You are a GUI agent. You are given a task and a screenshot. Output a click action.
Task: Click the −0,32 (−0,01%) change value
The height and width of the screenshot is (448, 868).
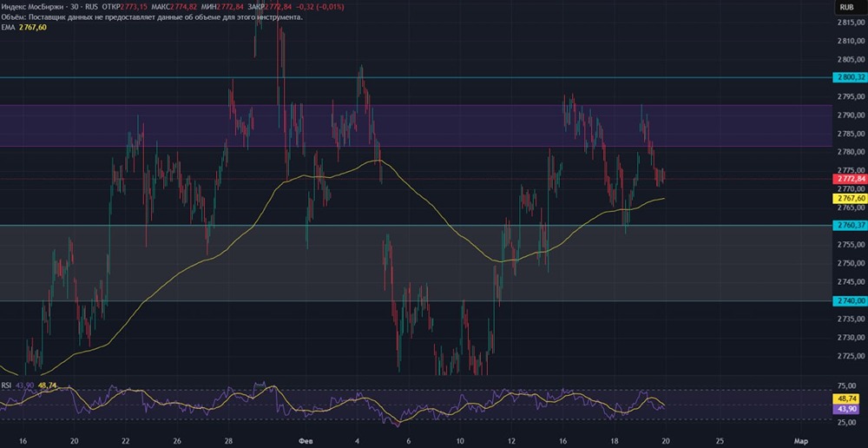tap(322, 7)
